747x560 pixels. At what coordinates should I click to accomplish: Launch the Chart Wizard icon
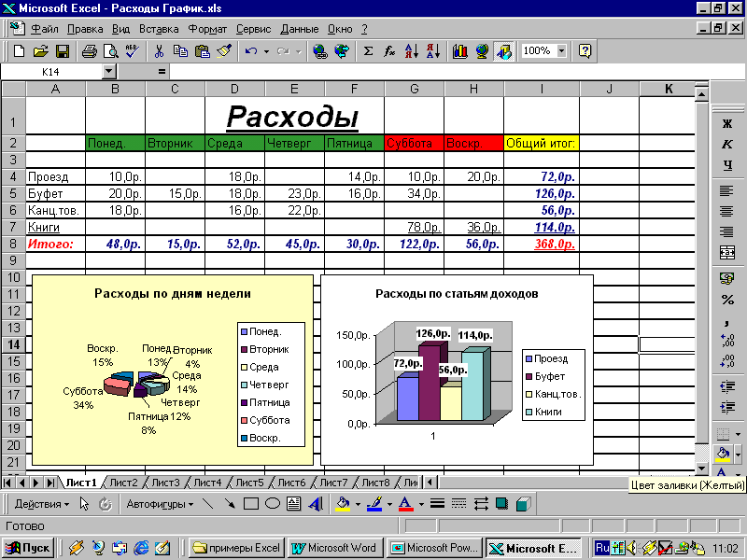(x=459, y=51)
